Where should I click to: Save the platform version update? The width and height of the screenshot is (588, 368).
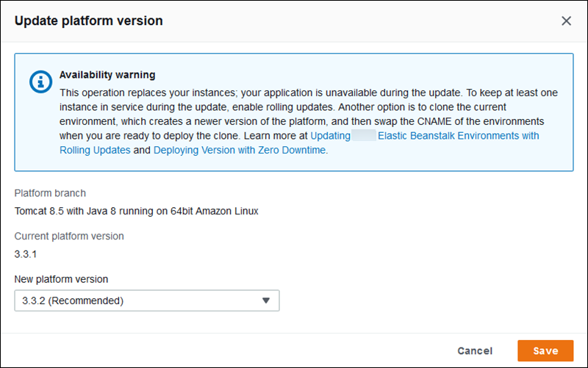pyautogui.click(x=545, y=351)
